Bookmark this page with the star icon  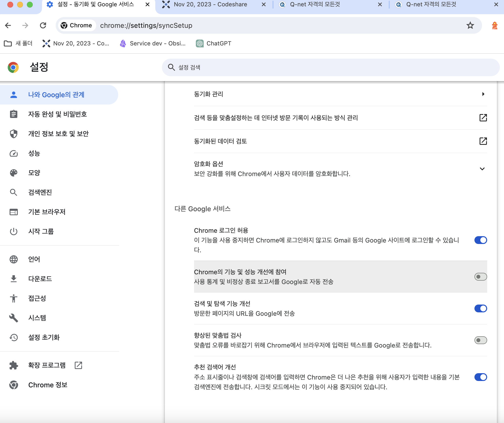pos(470,25)
